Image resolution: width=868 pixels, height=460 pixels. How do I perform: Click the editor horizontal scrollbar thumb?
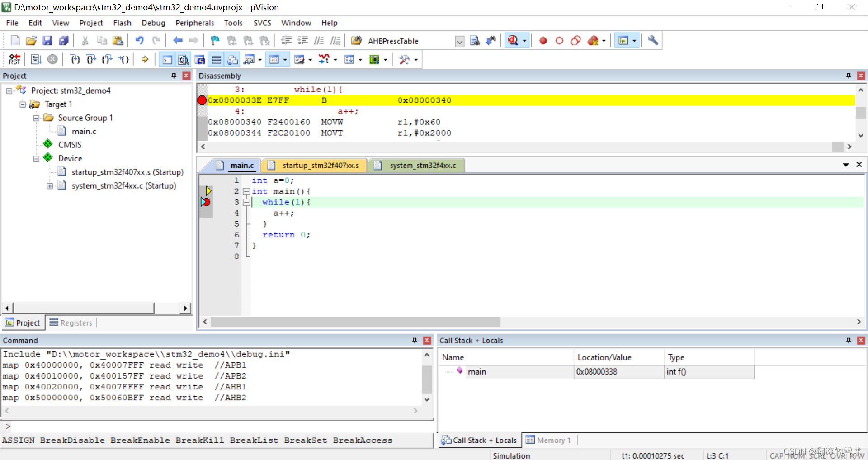pos(355,322)
